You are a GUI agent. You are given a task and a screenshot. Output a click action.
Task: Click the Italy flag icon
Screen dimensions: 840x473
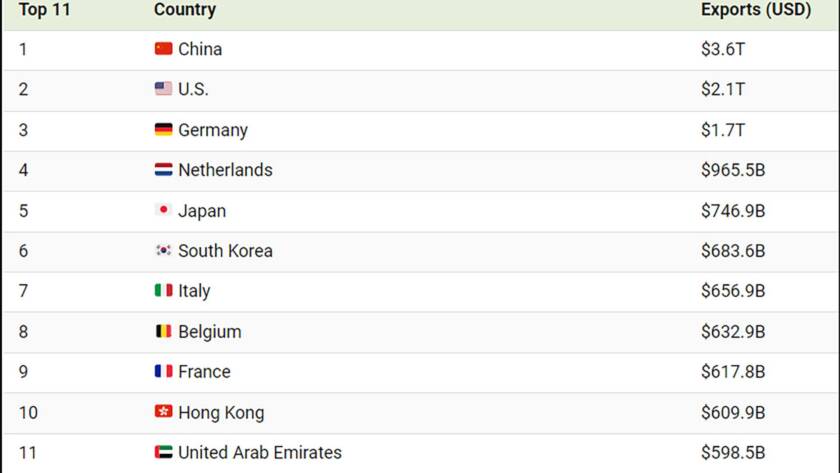[x=163, y=290]
